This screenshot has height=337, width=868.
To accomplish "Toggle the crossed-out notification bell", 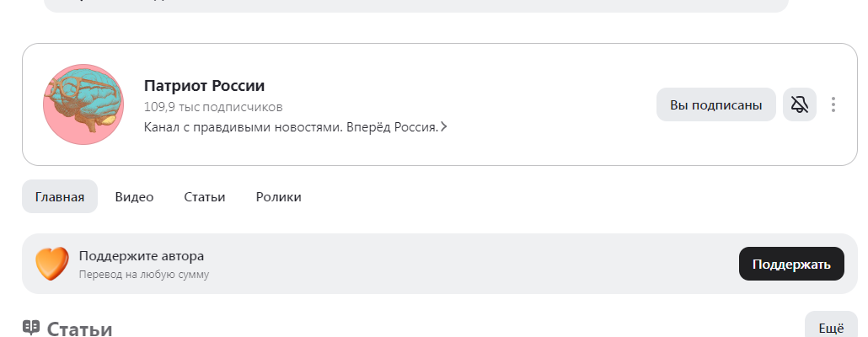I will click(800, 104).
